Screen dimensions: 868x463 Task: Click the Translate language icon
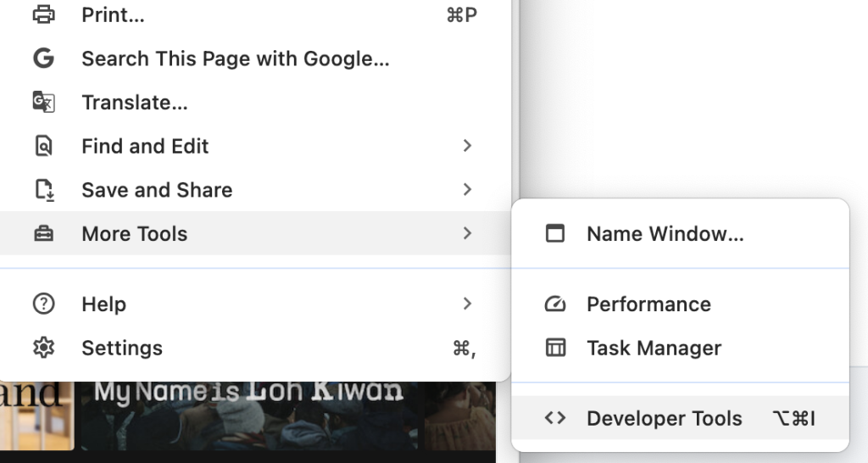click(44, 102)
